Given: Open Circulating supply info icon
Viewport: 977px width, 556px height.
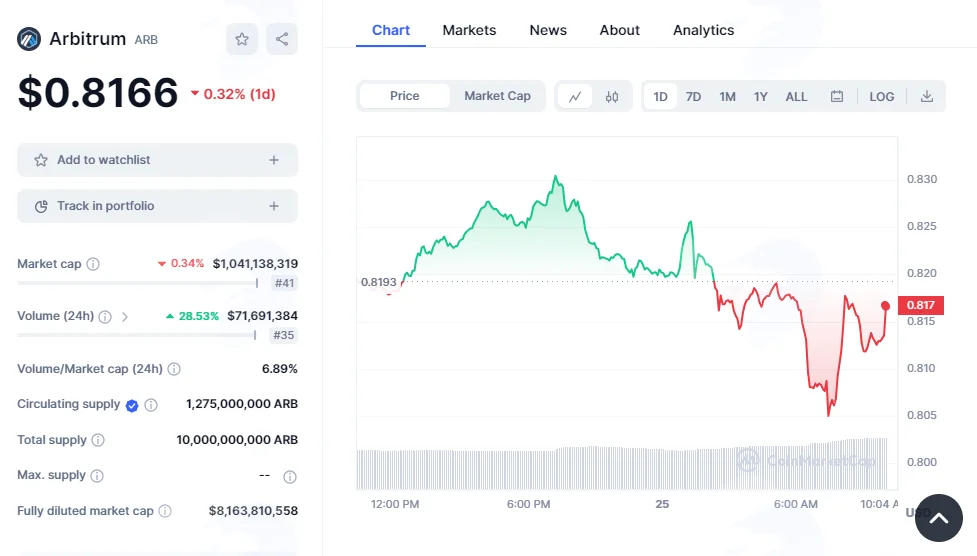Looking at the screenshot, I should click(x=151, y=405).
